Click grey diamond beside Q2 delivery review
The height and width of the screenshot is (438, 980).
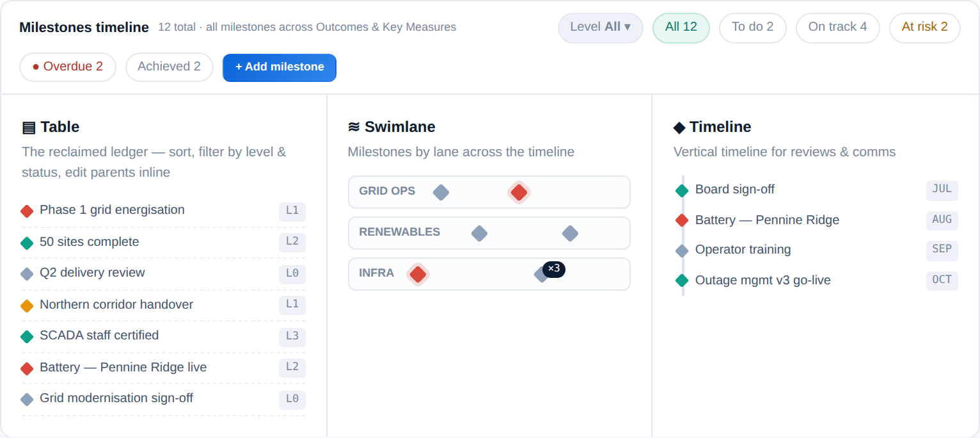click(x=27, y=273)
